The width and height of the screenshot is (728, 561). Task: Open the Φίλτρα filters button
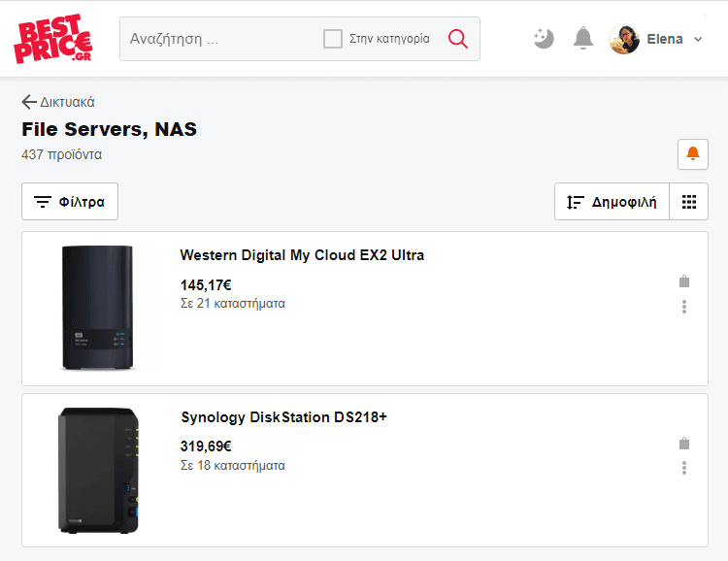[70, 202]
